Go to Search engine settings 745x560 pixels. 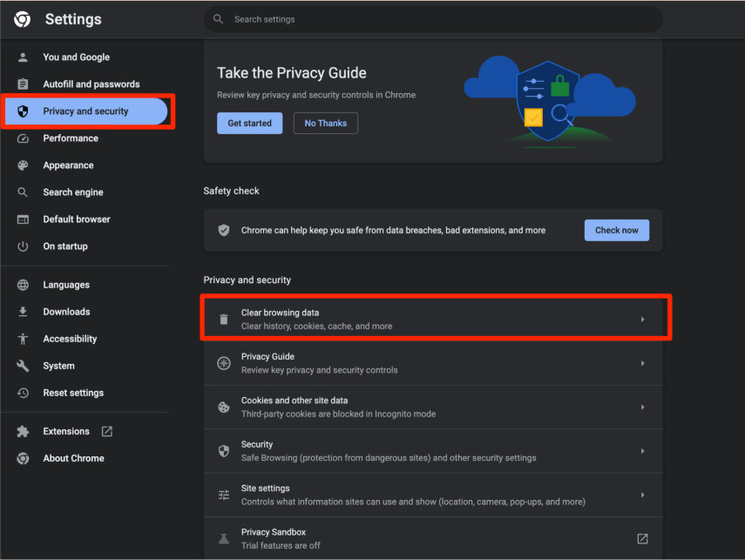point(73,192)
